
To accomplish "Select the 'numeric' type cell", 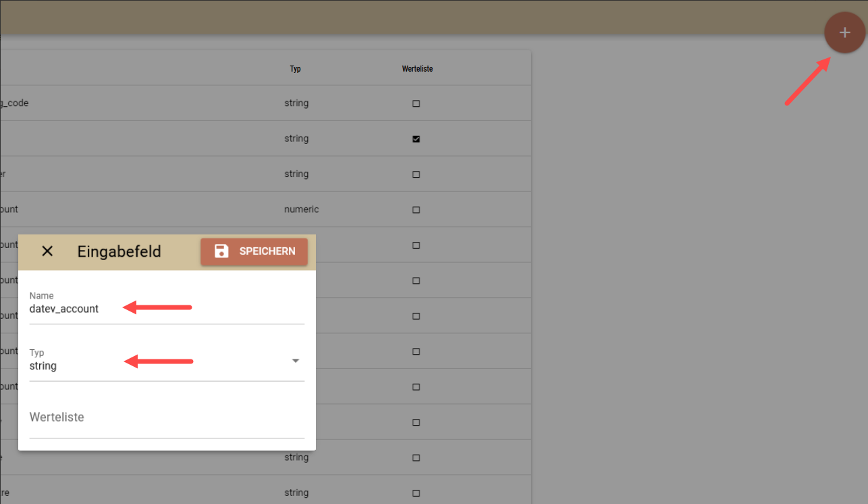I will coord(301,209).
